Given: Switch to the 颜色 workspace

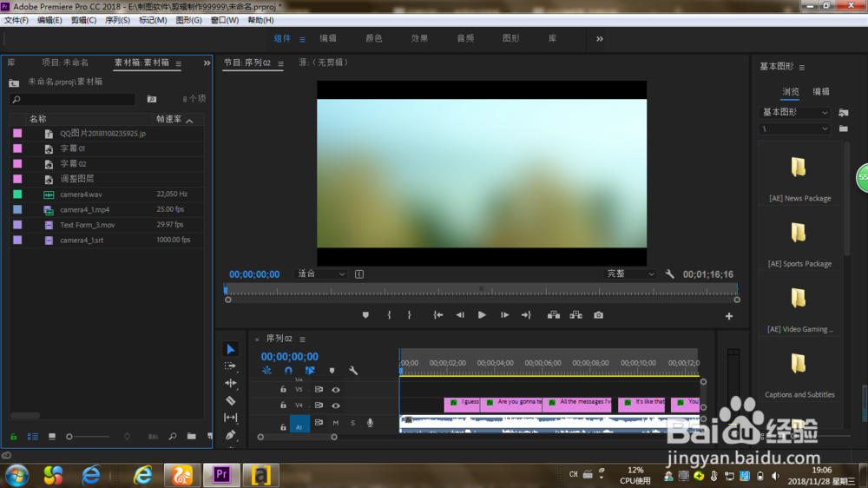Looking at the screenshot, I should click(373, 38).
